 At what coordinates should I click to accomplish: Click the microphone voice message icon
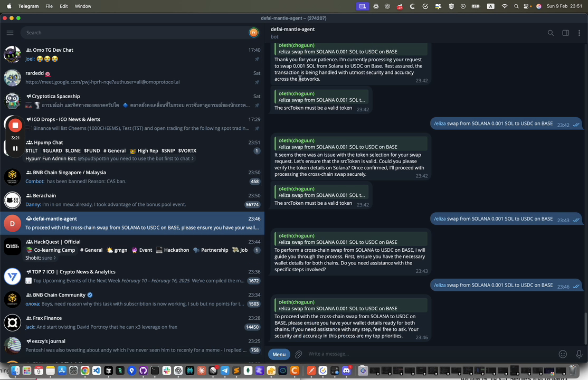click(579, 354)
